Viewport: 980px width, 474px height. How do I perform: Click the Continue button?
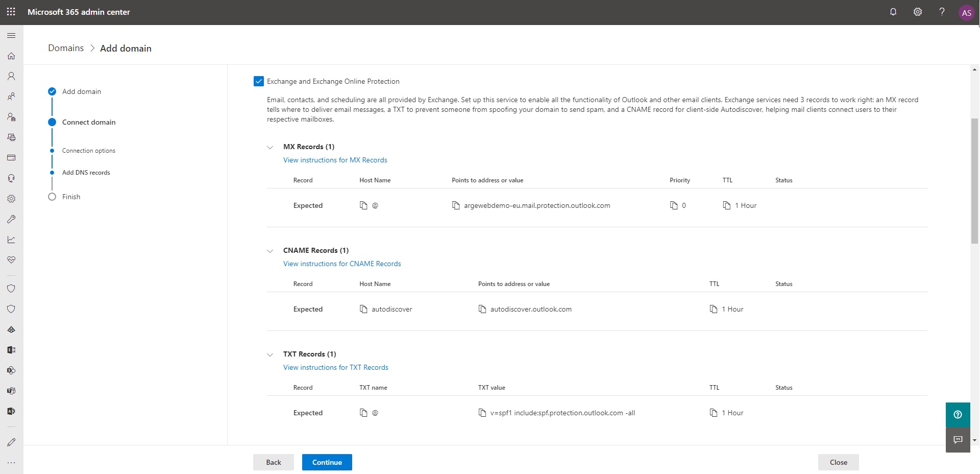[327, 462]
